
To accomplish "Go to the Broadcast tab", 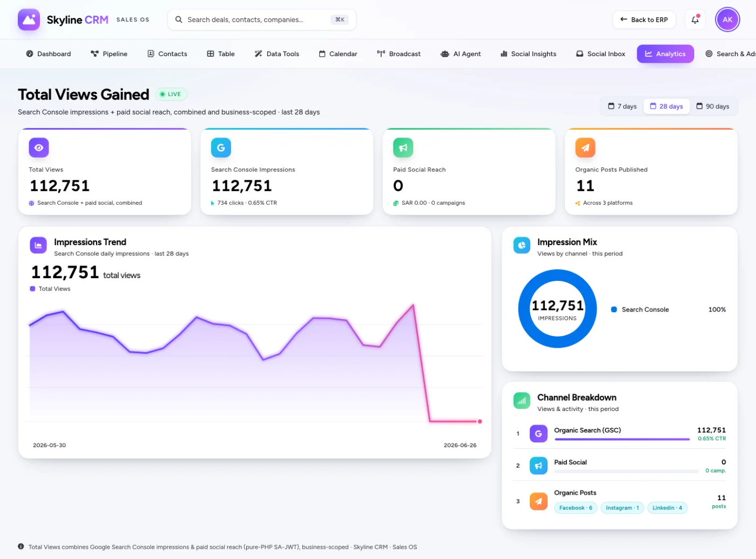I will [399, 54].
